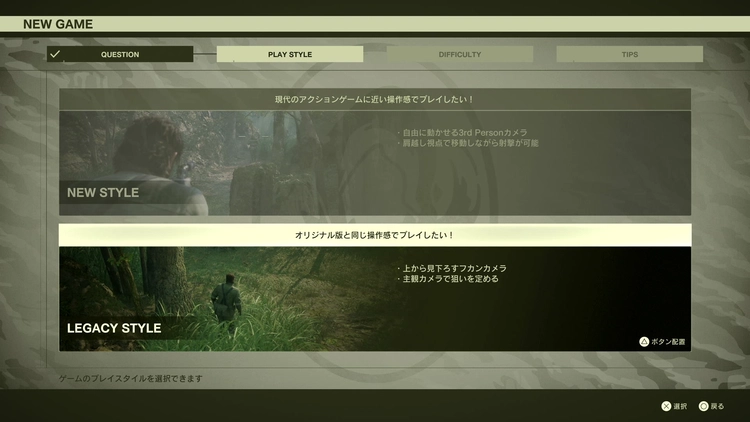Go to the DIFFICULTY tab
This screenshot has width=750, height=422.
[x=460, y=54]
